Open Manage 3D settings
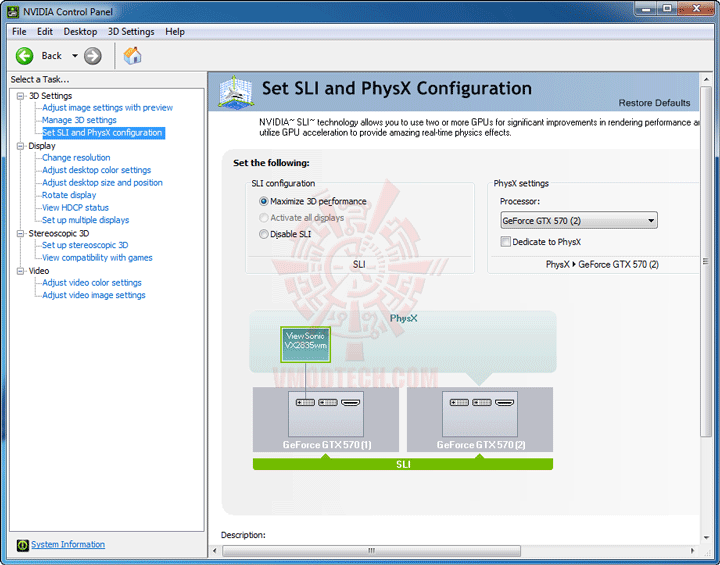 [79, 120]
